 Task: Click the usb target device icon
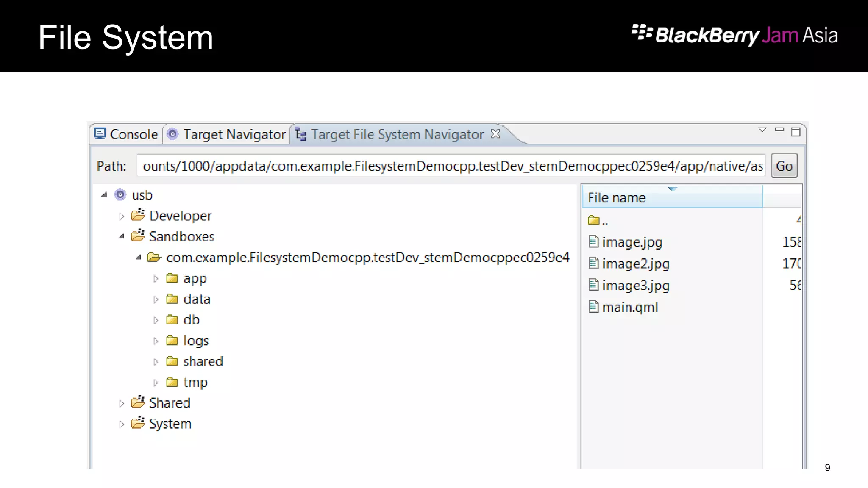(120, 194)
